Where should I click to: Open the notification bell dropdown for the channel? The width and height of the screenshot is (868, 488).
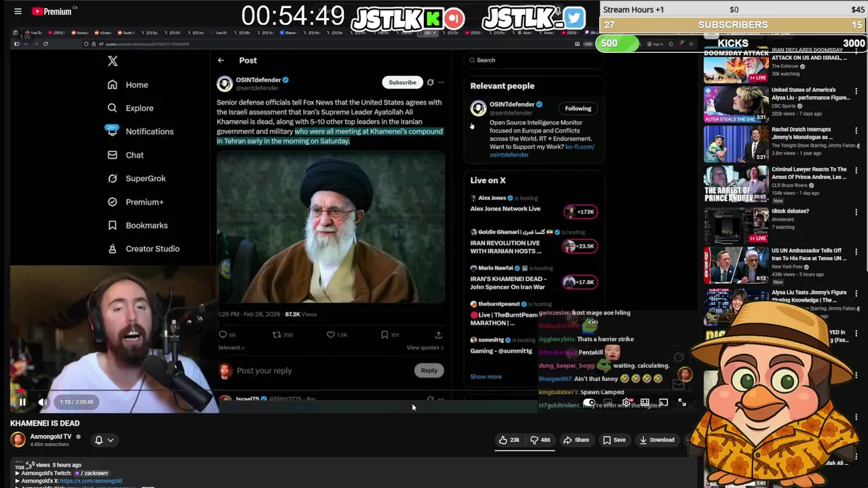(x=104, y=440)
